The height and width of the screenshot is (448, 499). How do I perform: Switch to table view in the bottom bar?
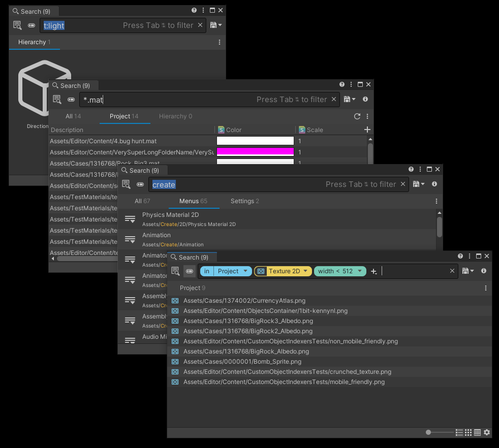tap(478, 432)
